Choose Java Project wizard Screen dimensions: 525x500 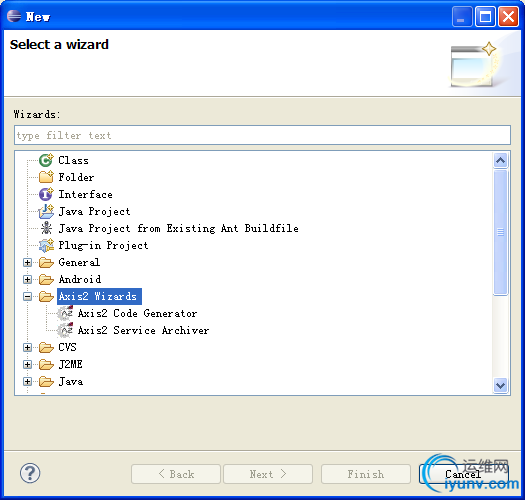click(x=94, y=211)
